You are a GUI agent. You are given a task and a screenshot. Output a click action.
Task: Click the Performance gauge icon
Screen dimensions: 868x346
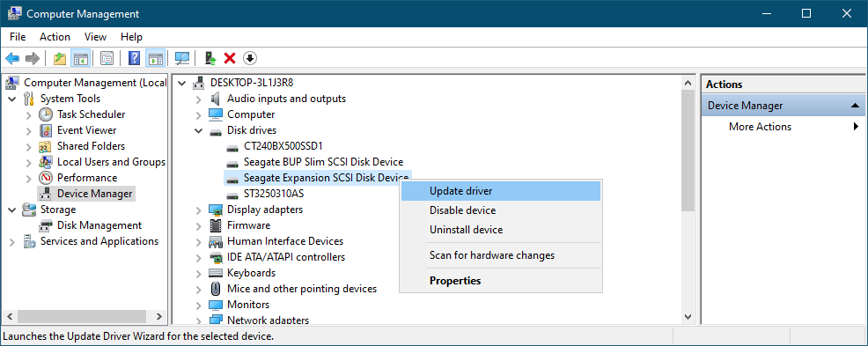tap(46, 178)
